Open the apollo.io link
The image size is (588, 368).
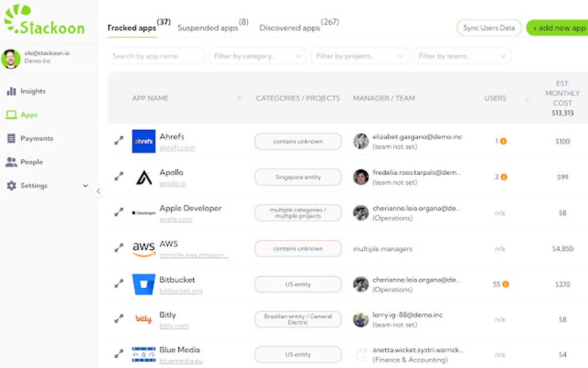pyautogui.click(x=172, y=183)
